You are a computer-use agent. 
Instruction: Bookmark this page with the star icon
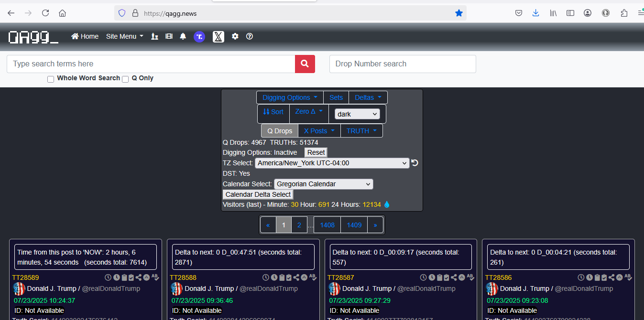point(459,13)
